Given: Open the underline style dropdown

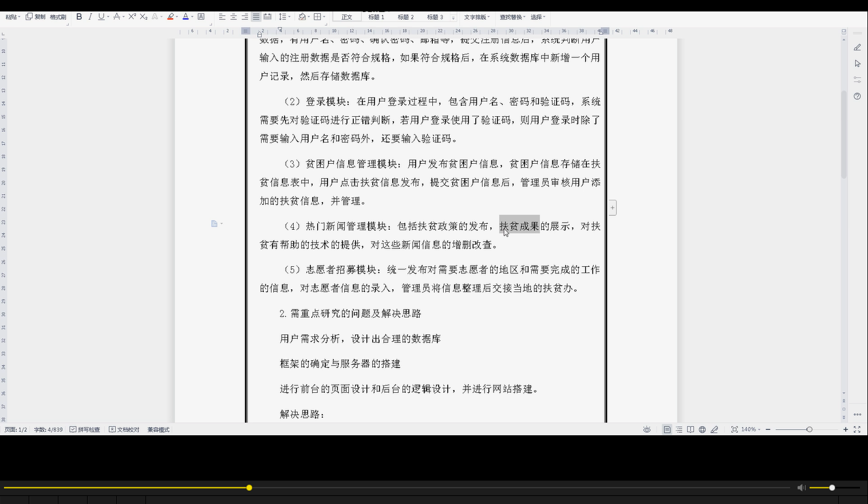Looking at the screenshot, I should tap(108, 17).
